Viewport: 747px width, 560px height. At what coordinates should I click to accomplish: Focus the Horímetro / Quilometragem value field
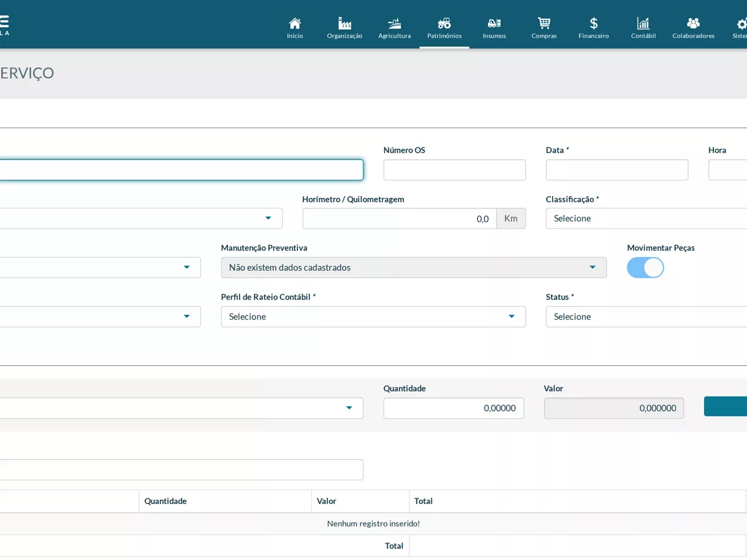[x=400, y=218]
